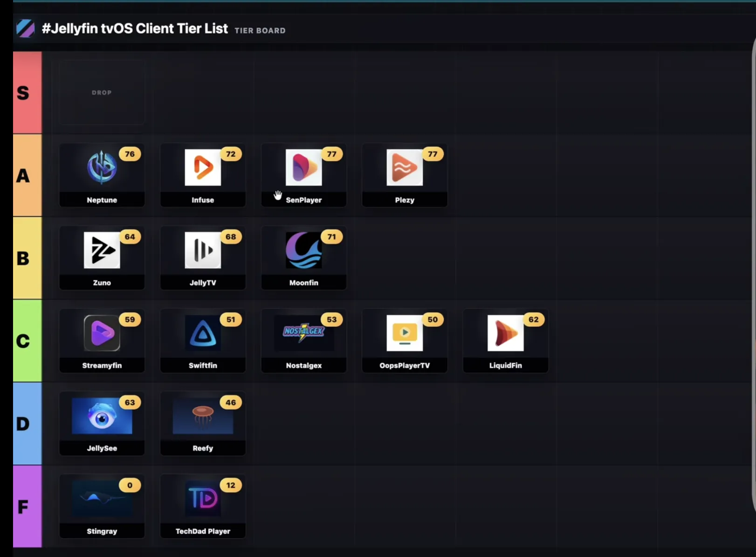Select the Reefy jellyfish thumbnail
The width and height of the screenshot is (756, 557).
point(203,416)
